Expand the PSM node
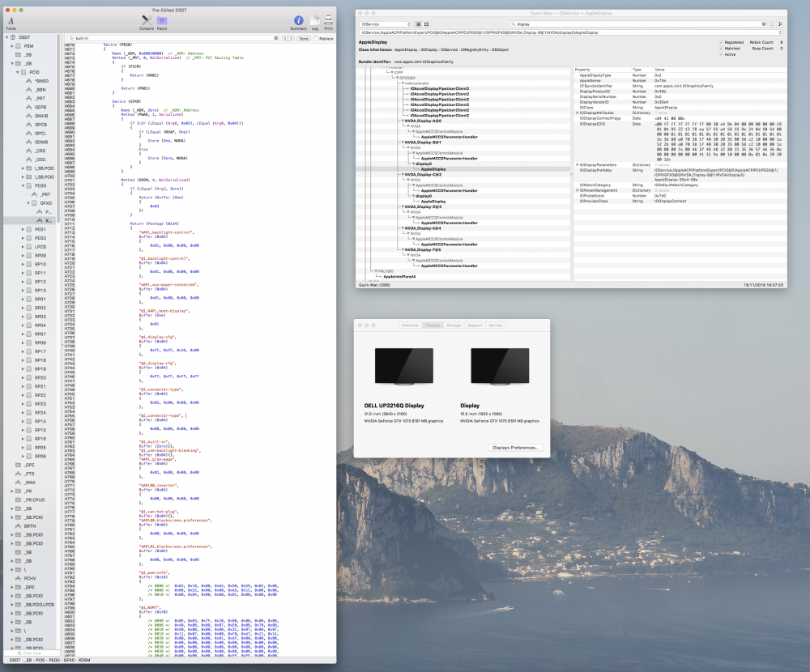810x672 pixels. (12, 46)
